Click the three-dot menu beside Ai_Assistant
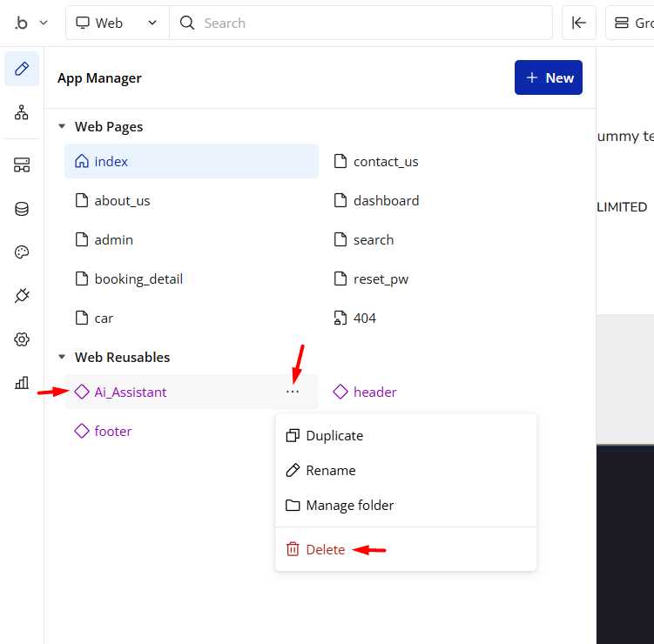This screenshot has height=644, width=654. (293, 392)
